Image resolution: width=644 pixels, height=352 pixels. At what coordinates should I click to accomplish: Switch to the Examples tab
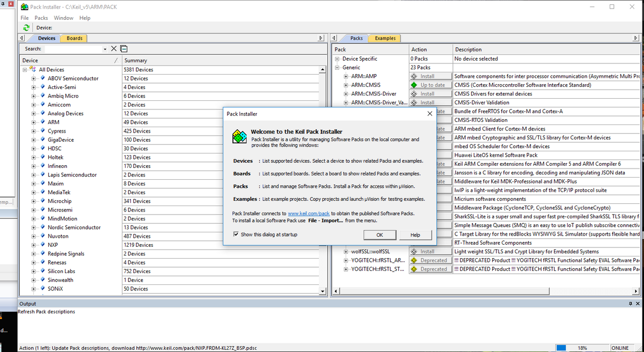[385, 38]
